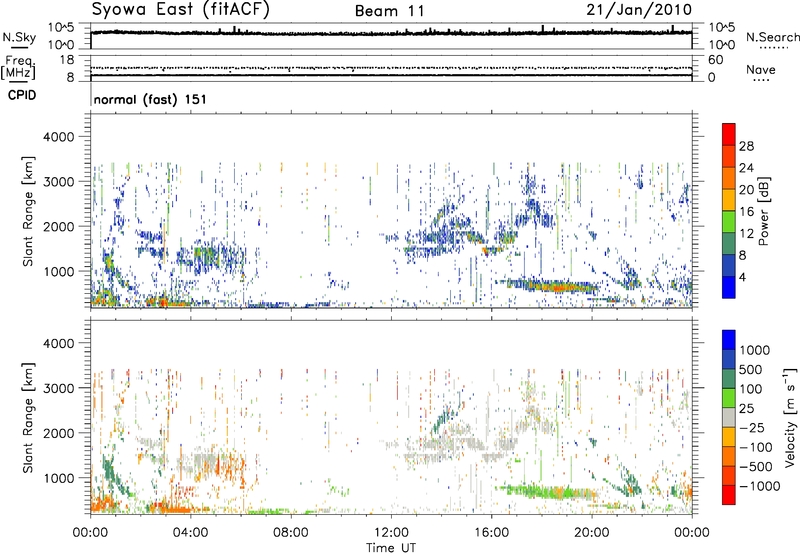
Task: Click the date label "21/Jan/2010"
Action: tap(639, 10)
